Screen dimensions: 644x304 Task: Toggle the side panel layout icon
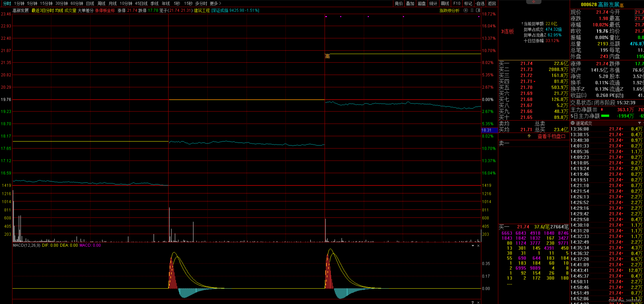coord(478,10)
